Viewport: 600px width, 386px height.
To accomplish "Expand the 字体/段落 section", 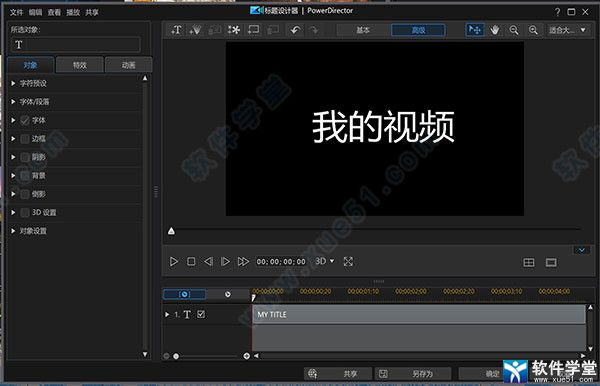I will coord(13,102).
